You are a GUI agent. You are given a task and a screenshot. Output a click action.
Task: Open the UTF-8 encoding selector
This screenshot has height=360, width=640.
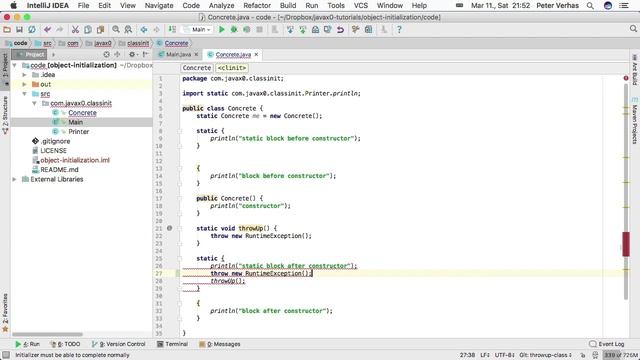point(504,355)
